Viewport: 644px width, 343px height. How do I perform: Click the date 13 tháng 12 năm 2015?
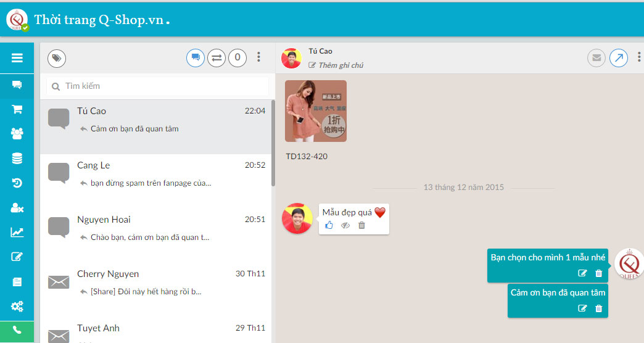click(464, 188)
